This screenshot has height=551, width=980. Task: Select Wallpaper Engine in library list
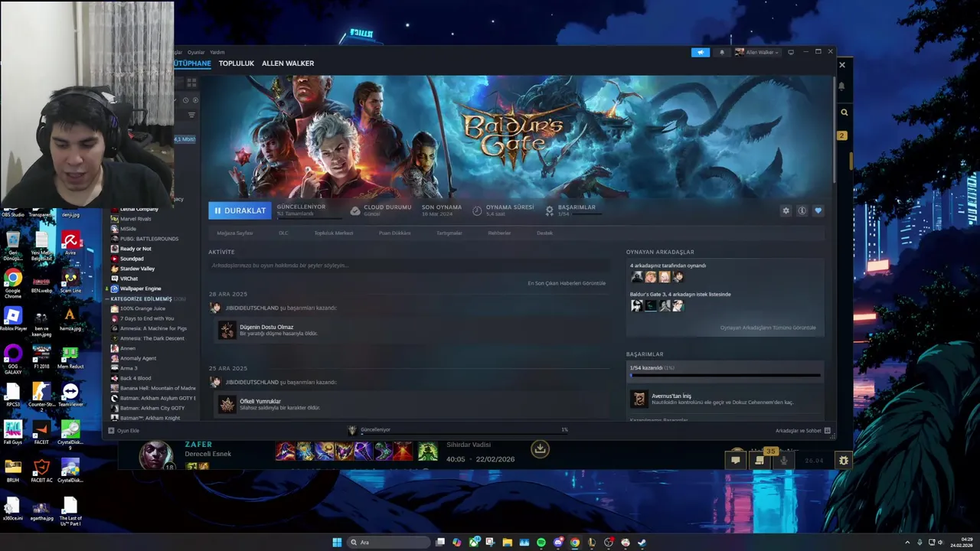[141, 289]
